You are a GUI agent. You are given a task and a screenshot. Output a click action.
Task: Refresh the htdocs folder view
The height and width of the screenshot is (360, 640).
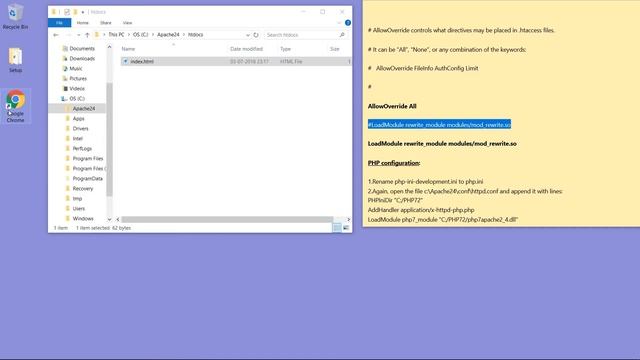(256, 35)
